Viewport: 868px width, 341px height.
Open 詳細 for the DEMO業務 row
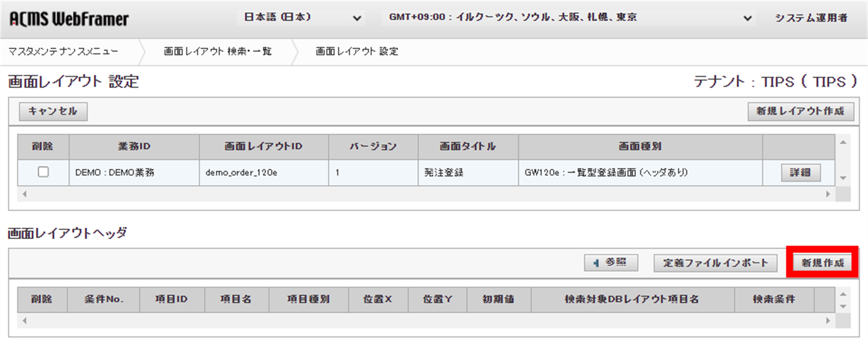pyautogui.click(x=800, y=173)
